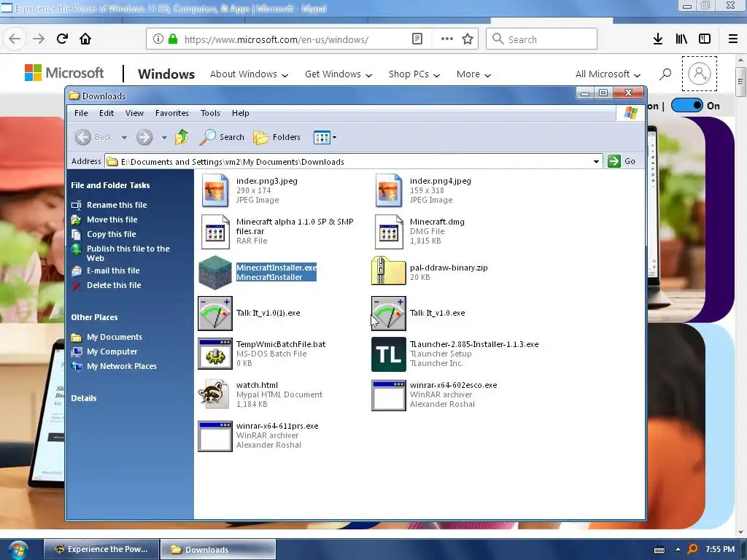Select winrar-x64-611prs.exe icon
This screenshot has height=560, width=747.
pos(215,436)
